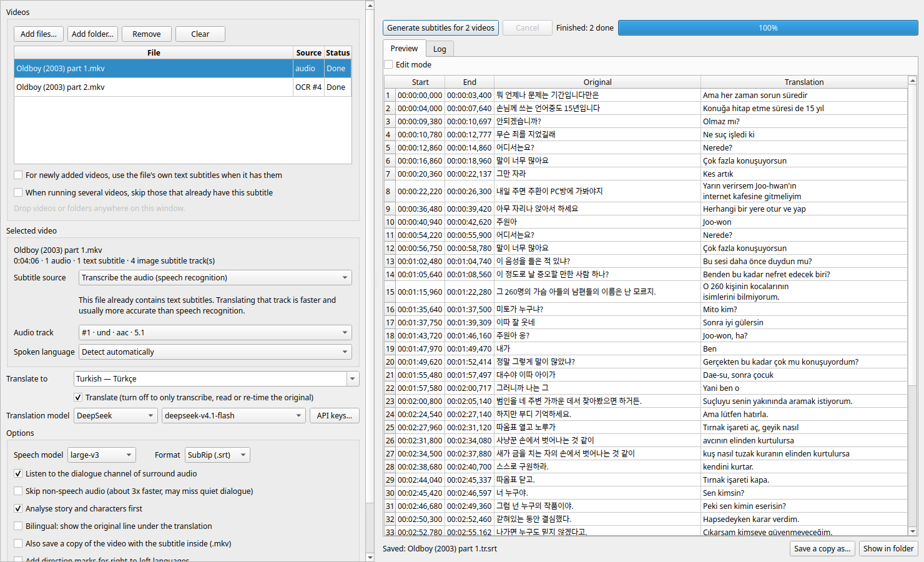Click end time 00:00:26,300 in row 8
924x562 pixels.
[469, 192]
